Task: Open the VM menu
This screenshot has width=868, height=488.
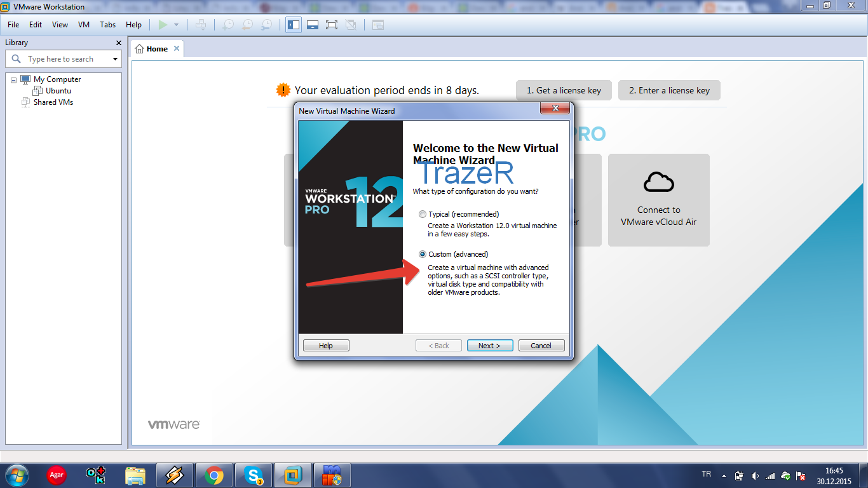Action: (x=84, y=25)
